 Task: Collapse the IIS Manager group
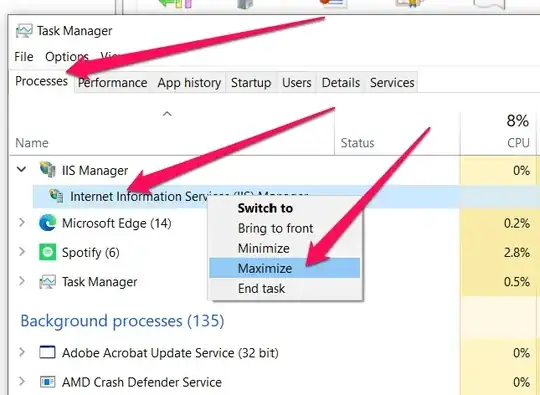[x=21, y=169]
